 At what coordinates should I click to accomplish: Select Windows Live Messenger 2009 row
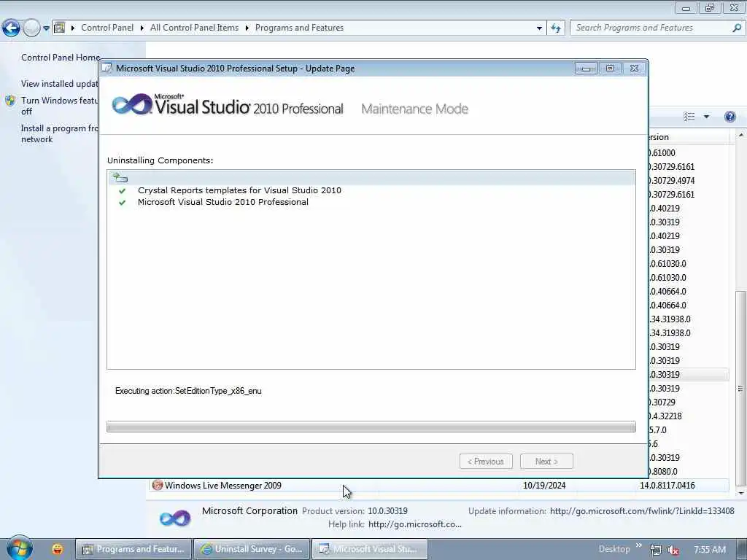pyautogui.click(x=439, y=485)
